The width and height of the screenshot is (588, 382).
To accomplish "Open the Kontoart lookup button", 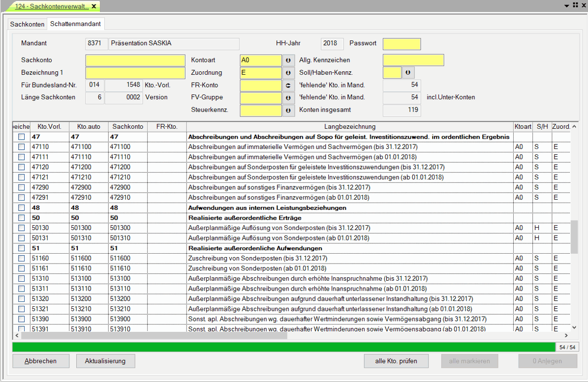I will coord(289,60).
